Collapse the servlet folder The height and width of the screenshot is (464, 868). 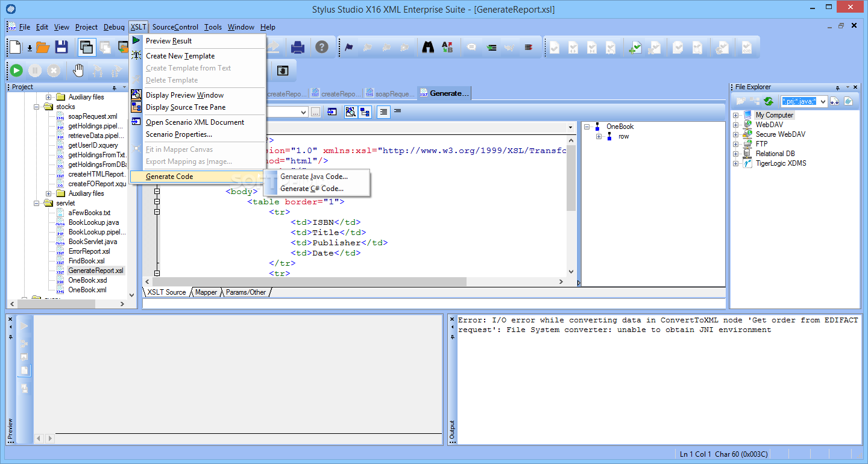pos(37,203)
